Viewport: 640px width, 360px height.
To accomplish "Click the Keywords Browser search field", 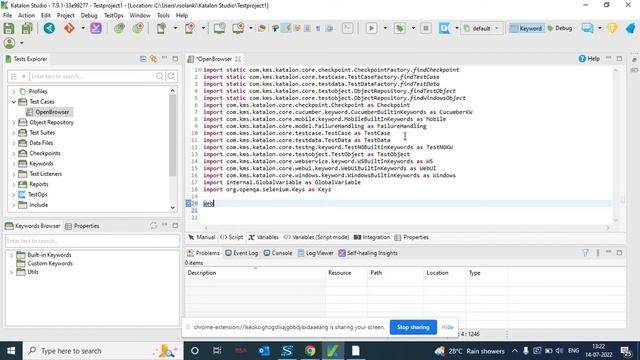I will 92,241.
